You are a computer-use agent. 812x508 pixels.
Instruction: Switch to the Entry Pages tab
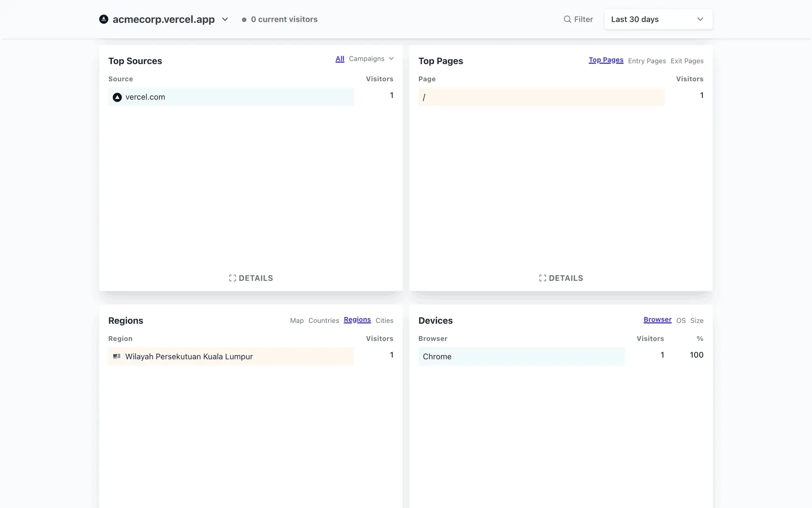(x=647, y=61)
